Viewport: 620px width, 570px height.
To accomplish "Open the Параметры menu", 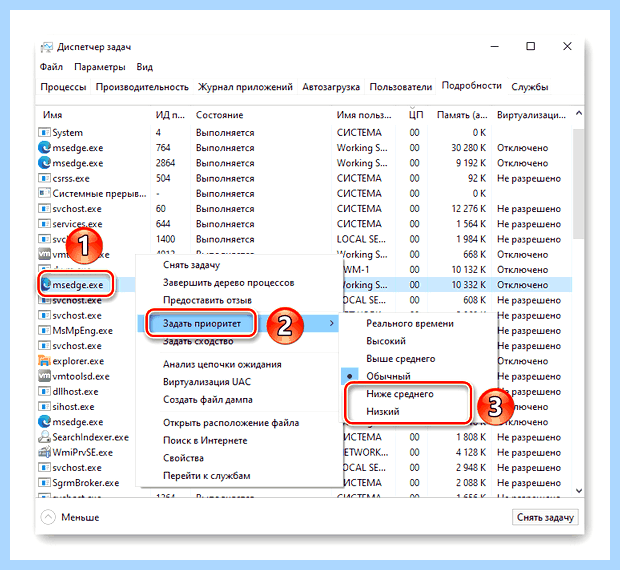I will coord(100,67).
